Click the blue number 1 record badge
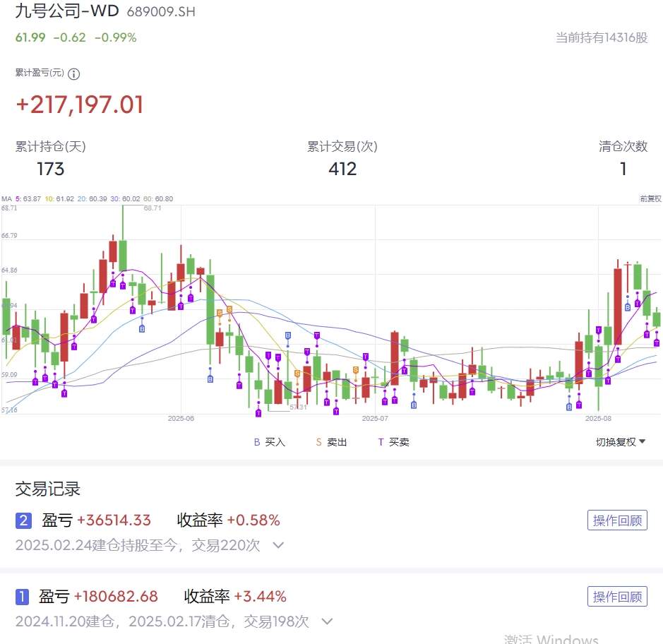This screenshot has width=663, height=644. tap(22, 597)
